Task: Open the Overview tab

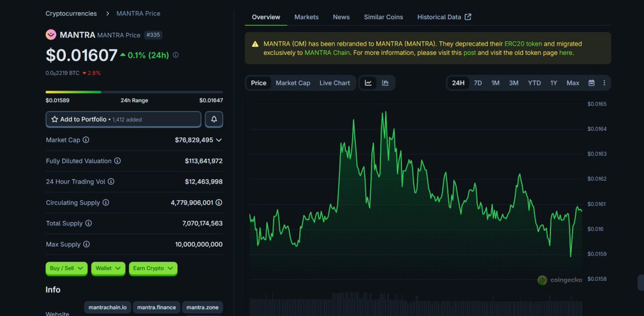Action: pyautogui.click(x=266, y=17)
